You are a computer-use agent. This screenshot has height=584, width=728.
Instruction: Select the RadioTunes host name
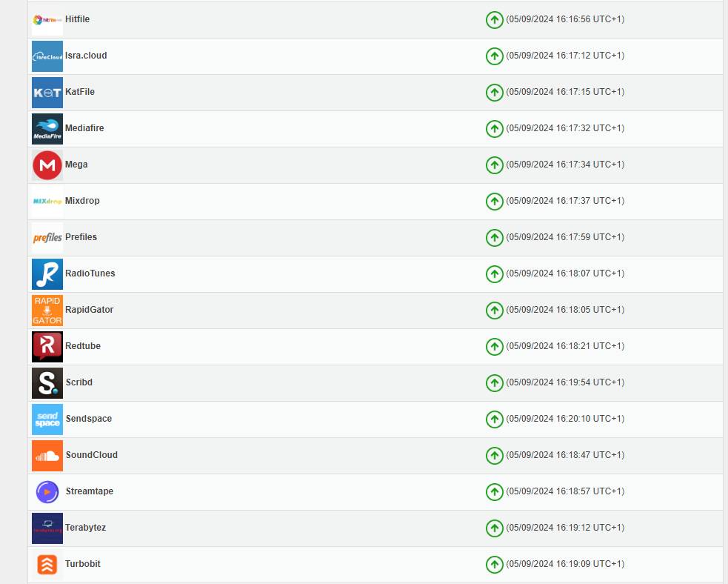point(90,273)
